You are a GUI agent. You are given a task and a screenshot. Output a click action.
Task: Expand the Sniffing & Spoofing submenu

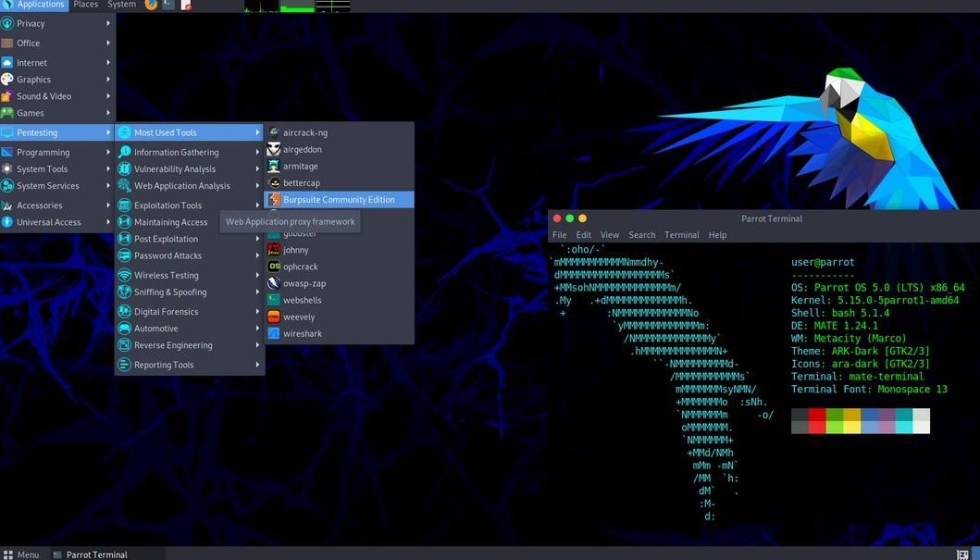pos(190,292)
